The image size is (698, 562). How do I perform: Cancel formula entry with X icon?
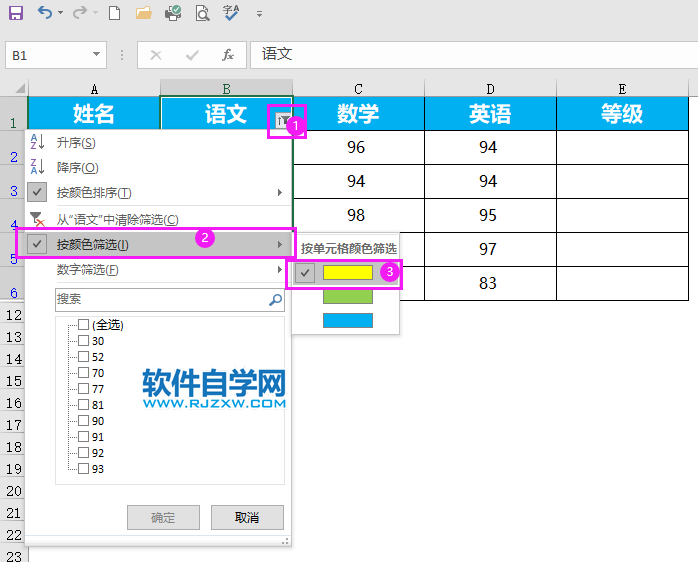click(156, 55)
